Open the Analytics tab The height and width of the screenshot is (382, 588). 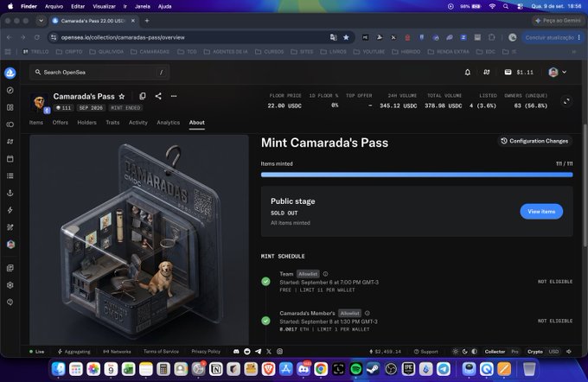(x=169, y=123)
